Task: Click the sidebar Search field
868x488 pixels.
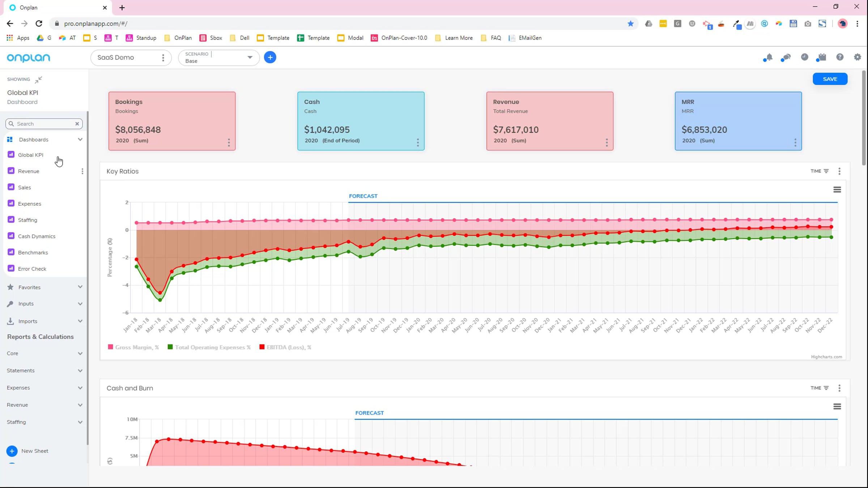Action: point(43,124)
